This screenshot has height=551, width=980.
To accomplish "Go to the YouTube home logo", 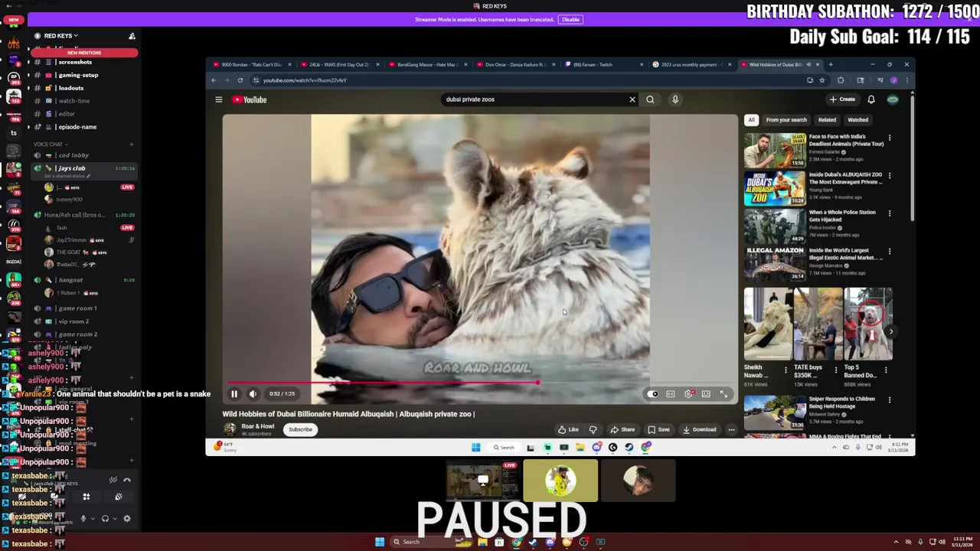I will point(250,99).
